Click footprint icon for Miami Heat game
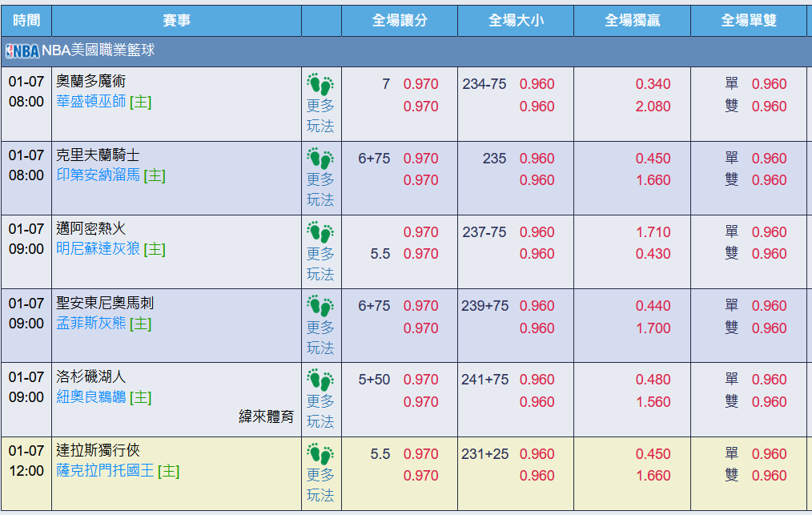812x515 pixels. coord(320,232)
